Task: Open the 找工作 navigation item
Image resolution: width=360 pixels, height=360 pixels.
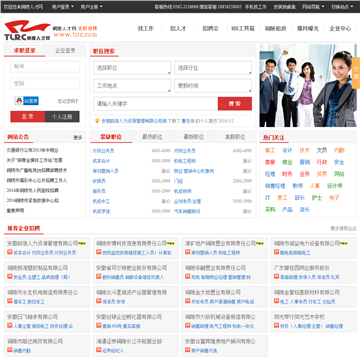Action: [x=146, y=29]
